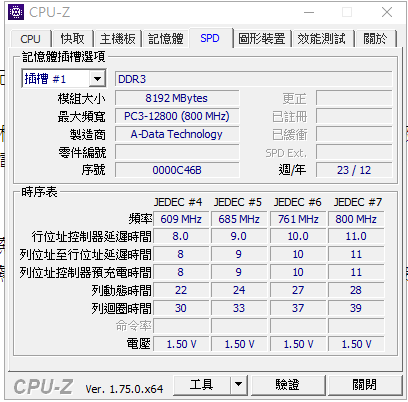
Task: Click the CPU-Z app icon in title bar
Action: click(x=16, y=12)
